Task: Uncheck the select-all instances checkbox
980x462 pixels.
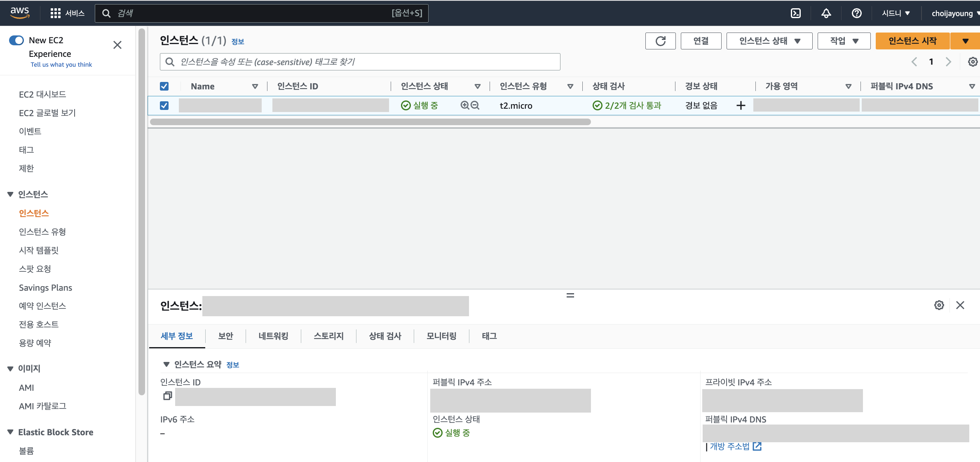Action: click(164, 86)
